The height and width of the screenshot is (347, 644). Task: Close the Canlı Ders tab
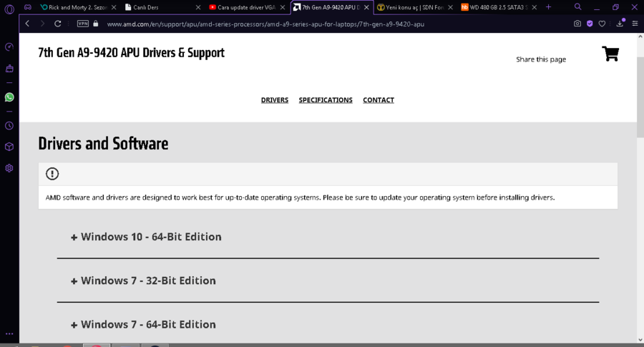click(198, 7)
